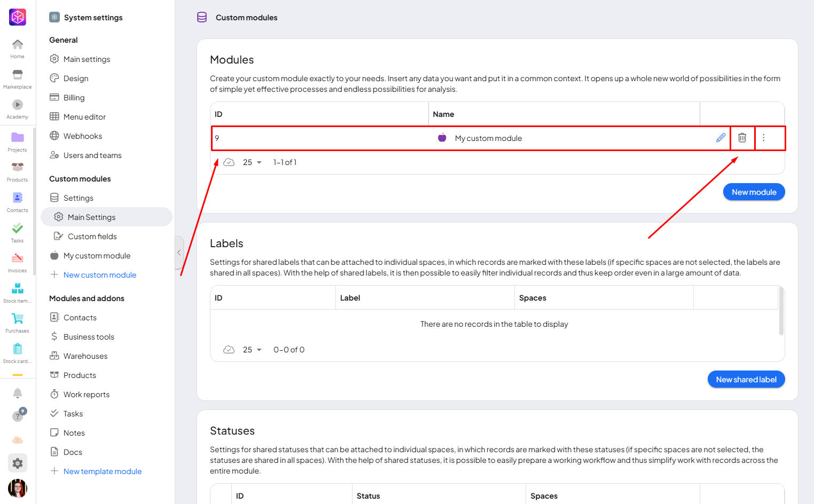This screenshot has height=504, width=814.
Task: Expand rows-per-page dropdown in Modules table
Action: [x=253, y=162]
